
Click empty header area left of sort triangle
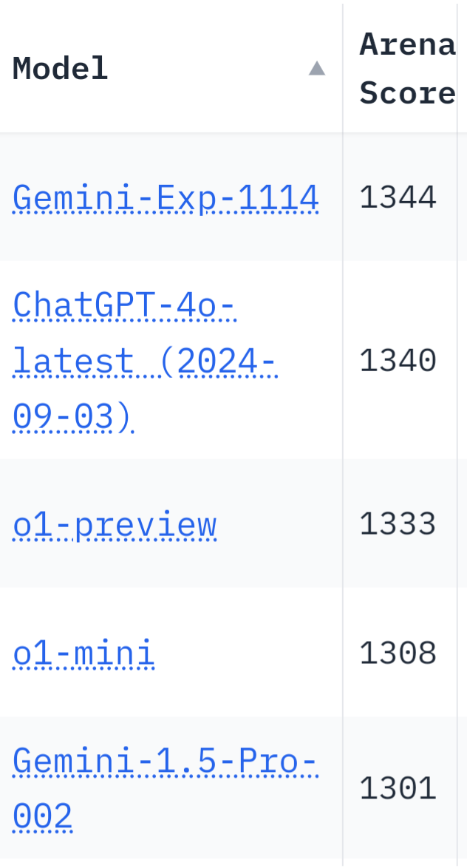click(x=214, y=69)
